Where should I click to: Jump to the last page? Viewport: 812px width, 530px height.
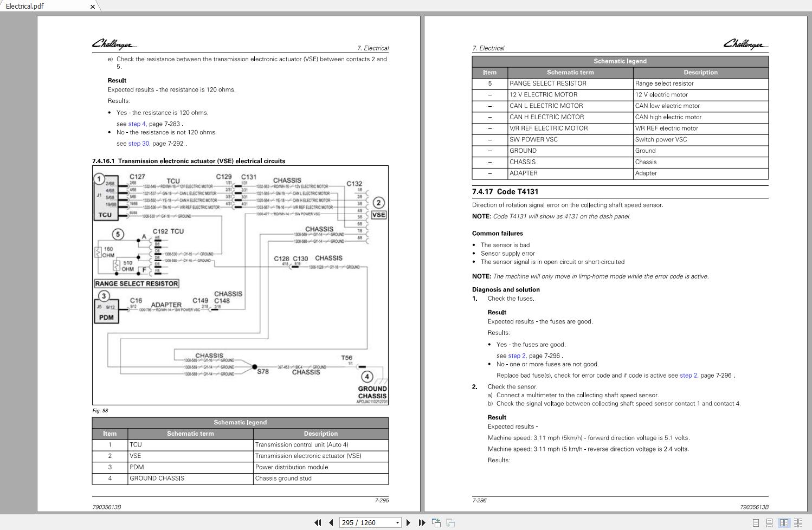point(422,522)
